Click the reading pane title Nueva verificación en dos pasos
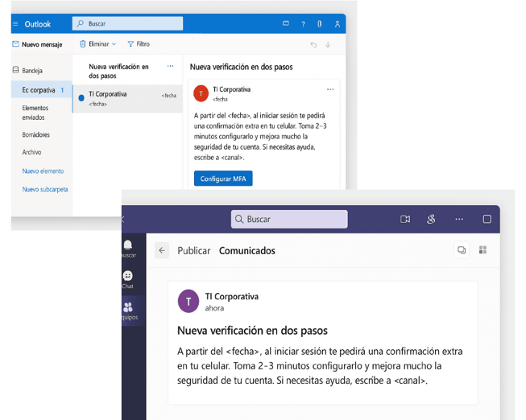 241,67
